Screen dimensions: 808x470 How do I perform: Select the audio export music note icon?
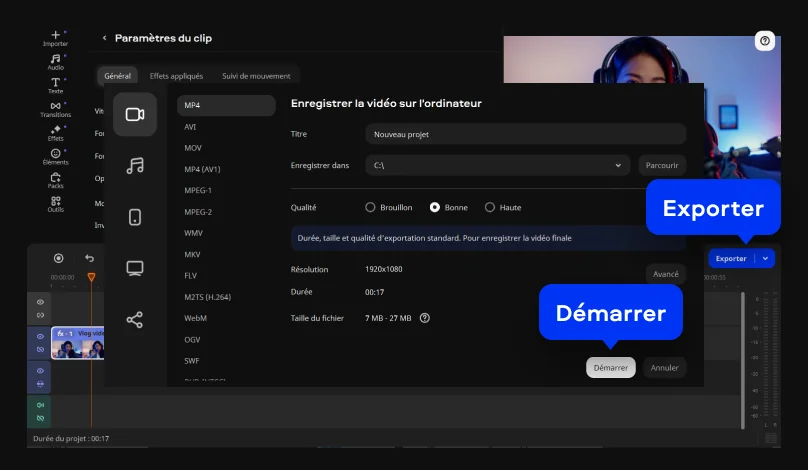coord(135,165)
